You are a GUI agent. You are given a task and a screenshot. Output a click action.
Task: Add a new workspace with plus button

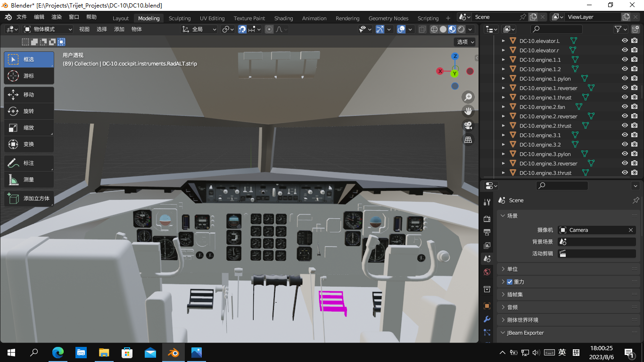tap(448, 18)
